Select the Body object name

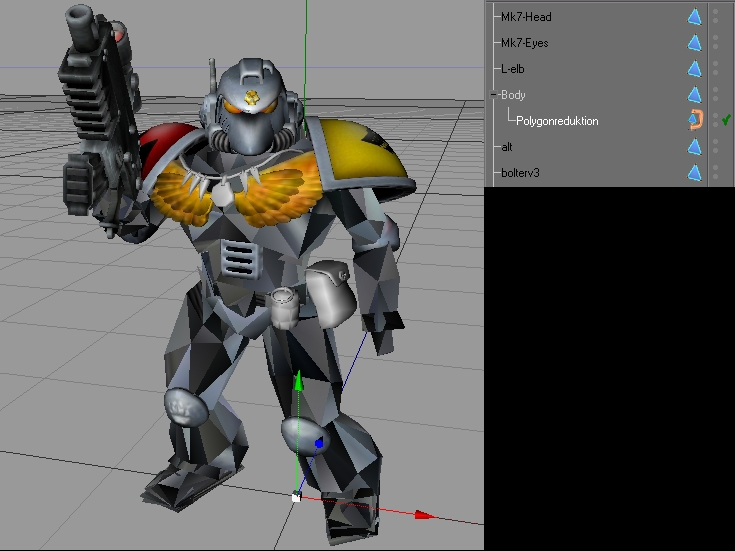tap(513, 95)
